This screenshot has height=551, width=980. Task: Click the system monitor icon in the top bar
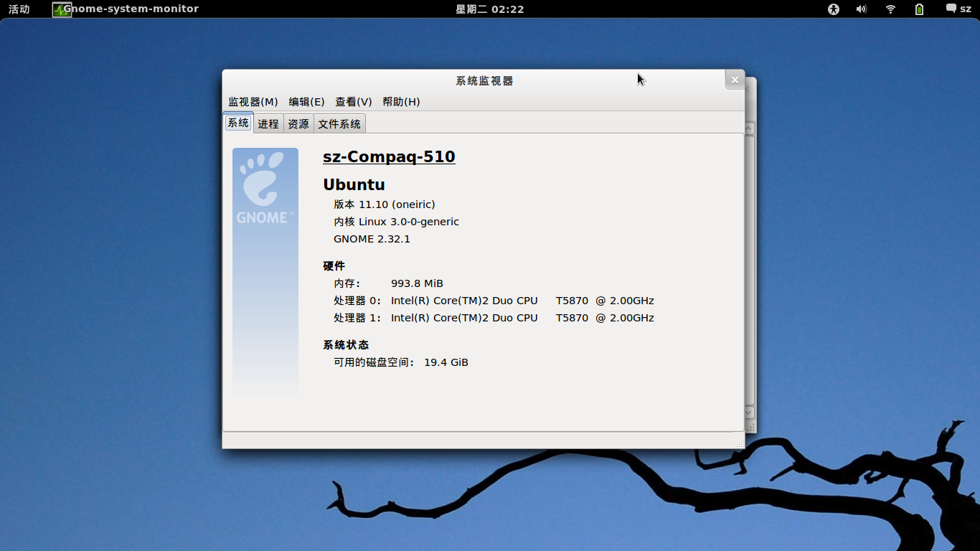coord(62,9)
